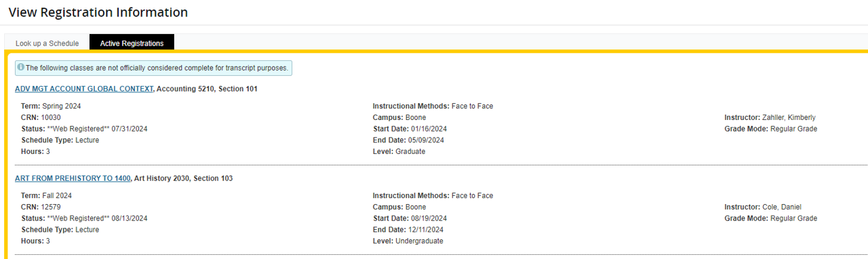Click the Level Graduate text
The width and height of the screenshot is (868, 259).
399,151
